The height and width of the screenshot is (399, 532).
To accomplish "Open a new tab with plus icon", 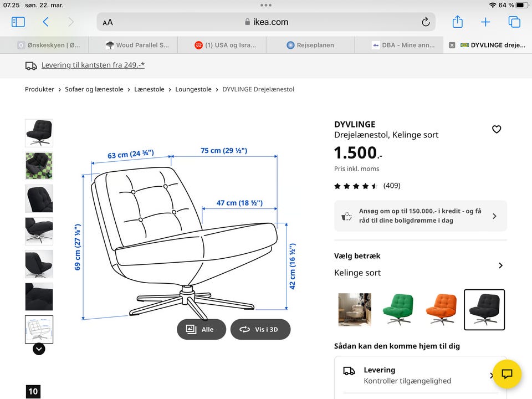I will tap(485, 22).
